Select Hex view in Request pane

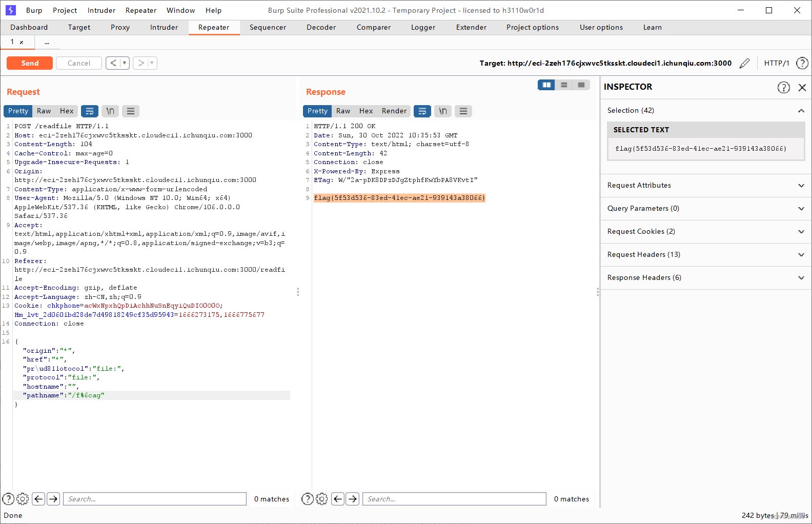67,111
